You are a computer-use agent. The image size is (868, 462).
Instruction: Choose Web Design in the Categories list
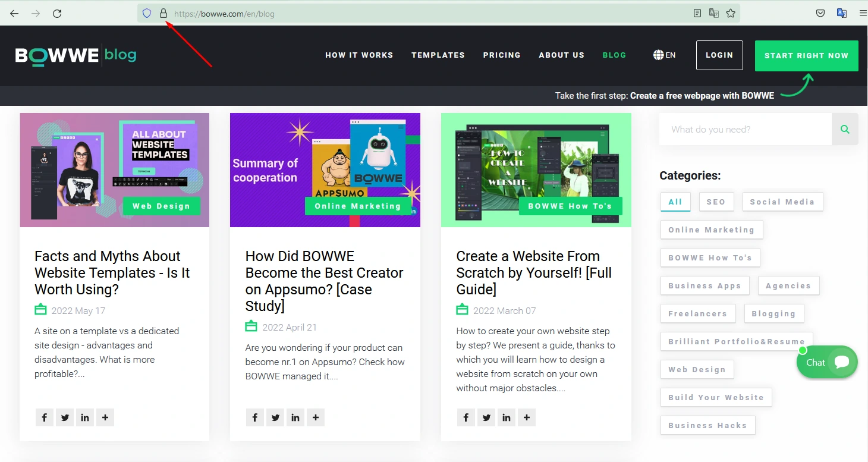click(697, 369)
